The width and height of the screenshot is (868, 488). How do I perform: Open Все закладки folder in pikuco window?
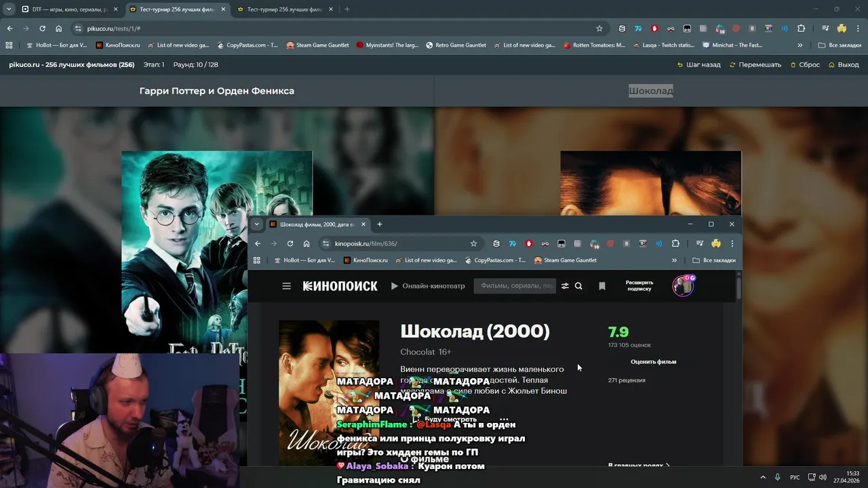pos(840,45)
